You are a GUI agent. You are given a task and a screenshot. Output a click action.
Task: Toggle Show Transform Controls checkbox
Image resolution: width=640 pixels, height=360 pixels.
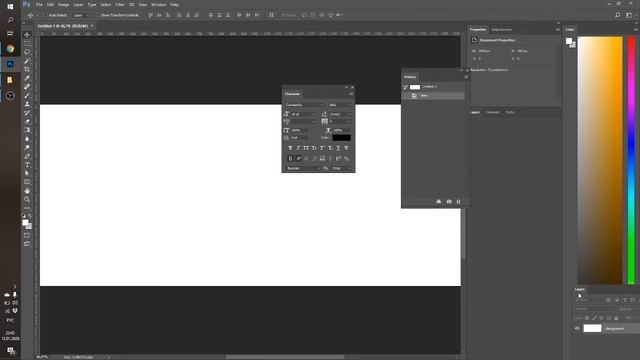click(x=98, y=15)
